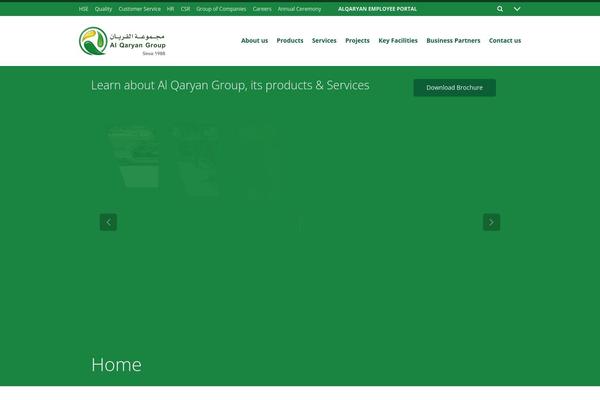
Task: Open the Quality link
Action: (103, 9)
